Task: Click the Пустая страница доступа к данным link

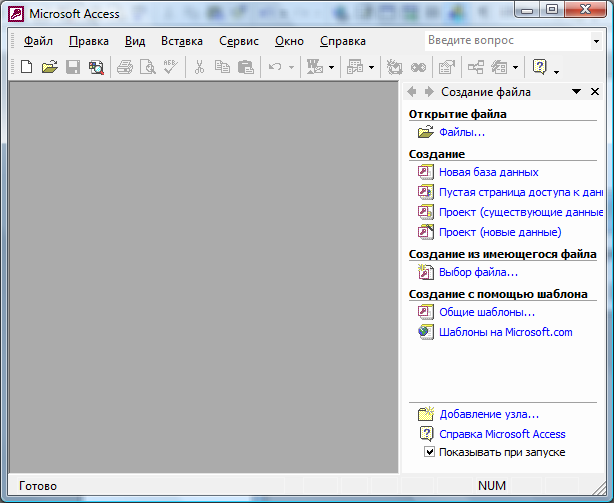Action: coord(521,192)
